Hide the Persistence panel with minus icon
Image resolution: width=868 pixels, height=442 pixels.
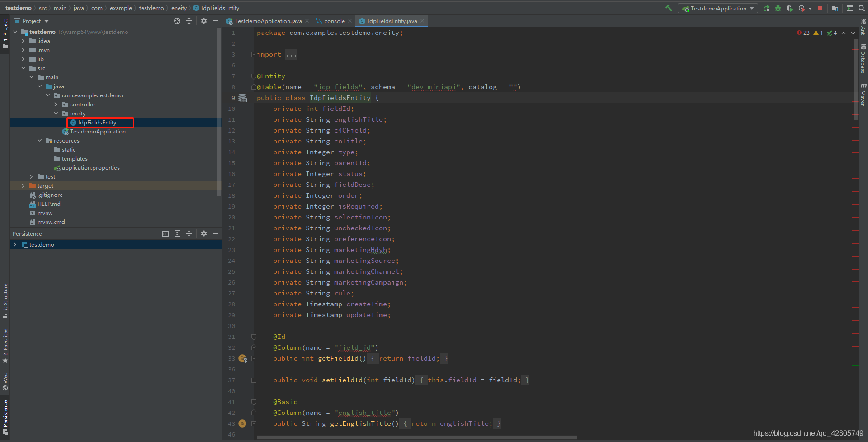point(216,233)
